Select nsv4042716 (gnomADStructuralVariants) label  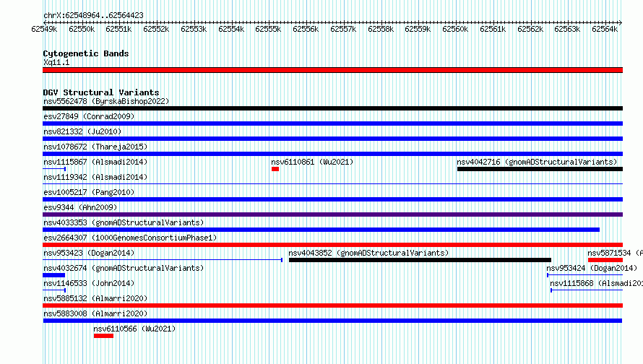click(537, 162)
